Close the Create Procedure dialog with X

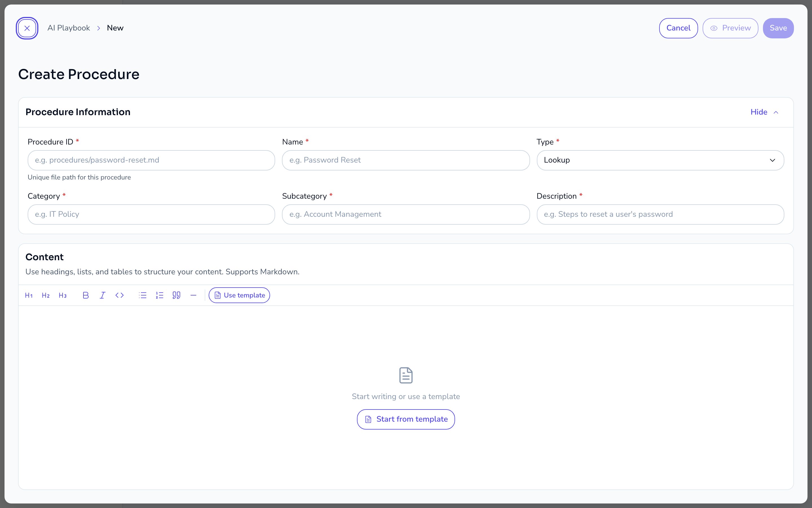27,28
